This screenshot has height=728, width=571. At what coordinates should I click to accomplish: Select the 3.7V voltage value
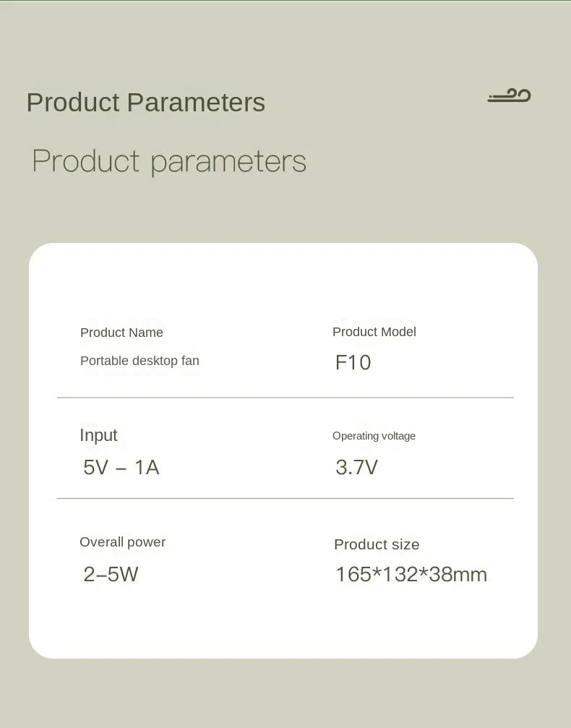click(356, 467)
